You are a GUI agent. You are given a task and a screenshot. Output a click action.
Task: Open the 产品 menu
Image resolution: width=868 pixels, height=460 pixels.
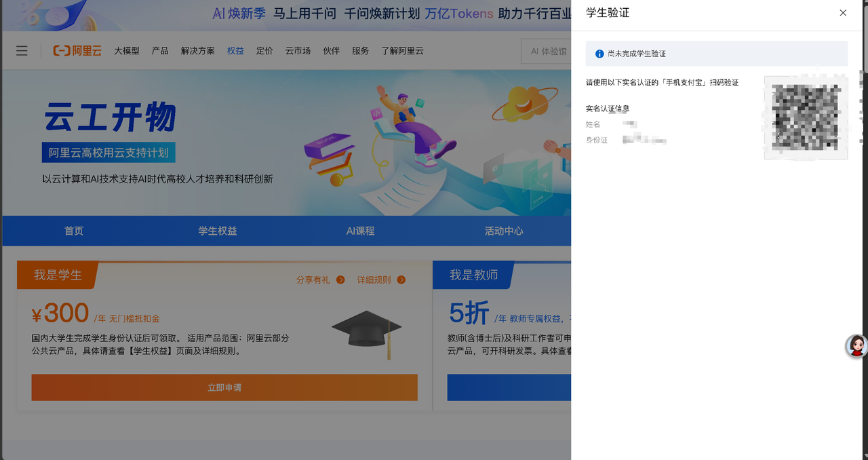coord(160,51)
